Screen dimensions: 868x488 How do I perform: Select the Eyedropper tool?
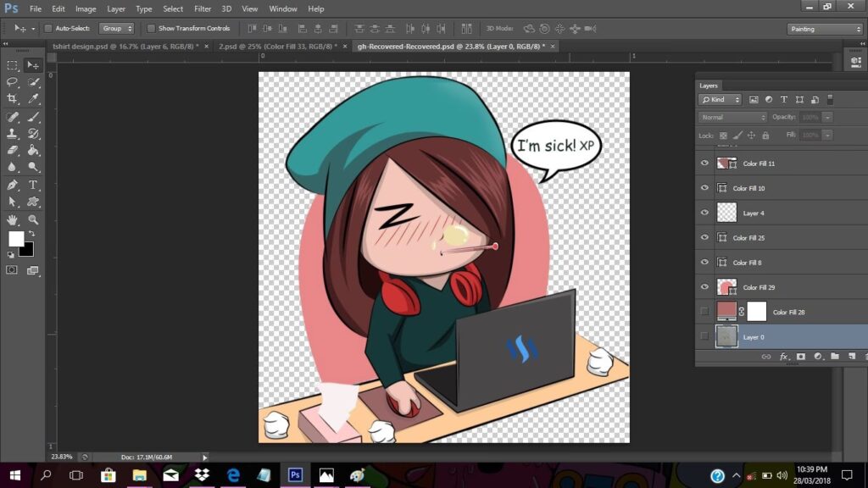click(34, 99)
